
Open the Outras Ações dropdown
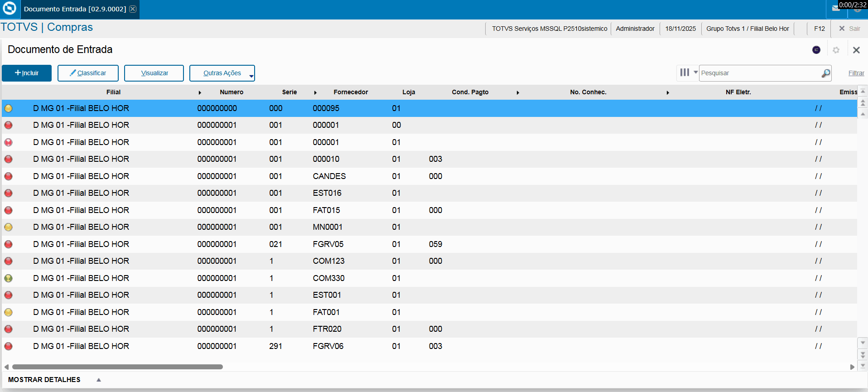pos(222,73)
